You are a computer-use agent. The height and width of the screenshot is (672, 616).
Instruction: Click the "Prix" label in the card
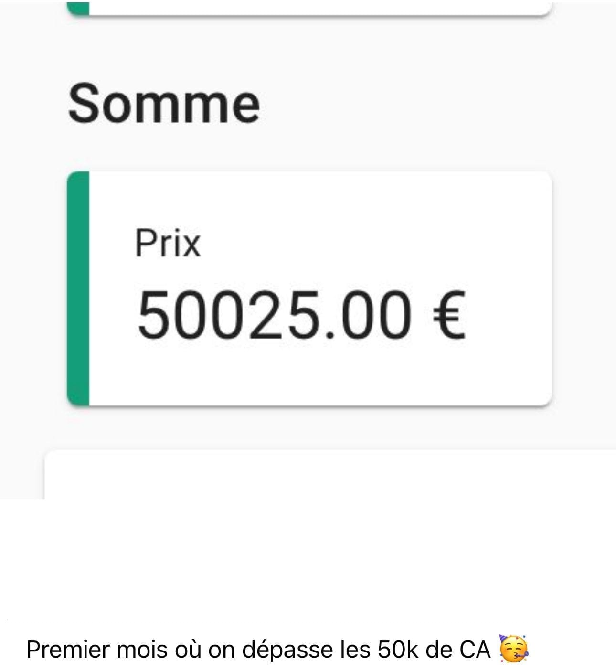(168, 243)
